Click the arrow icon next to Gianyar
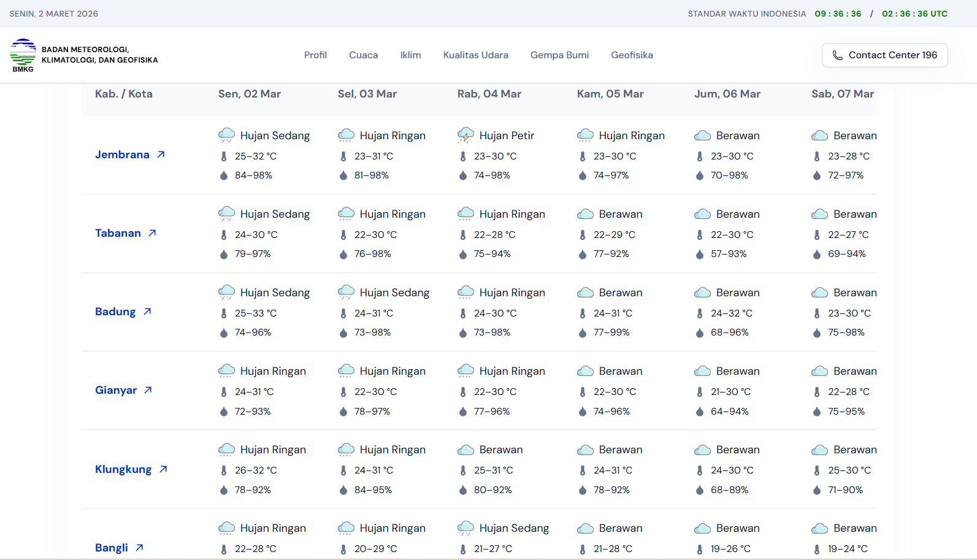This screenshot has width=977, height=560. 148,390
